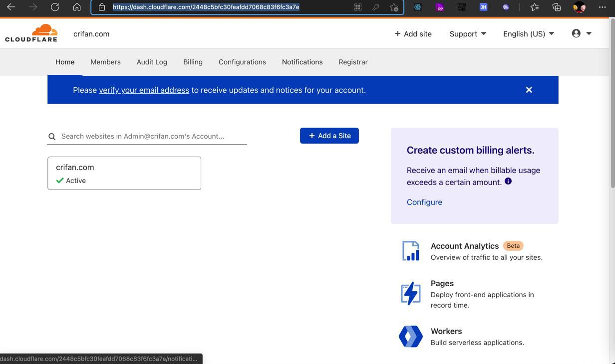Click the browser profile avatar
The image size is (615, 364).
pyautogui.click(x=579, y=7)
